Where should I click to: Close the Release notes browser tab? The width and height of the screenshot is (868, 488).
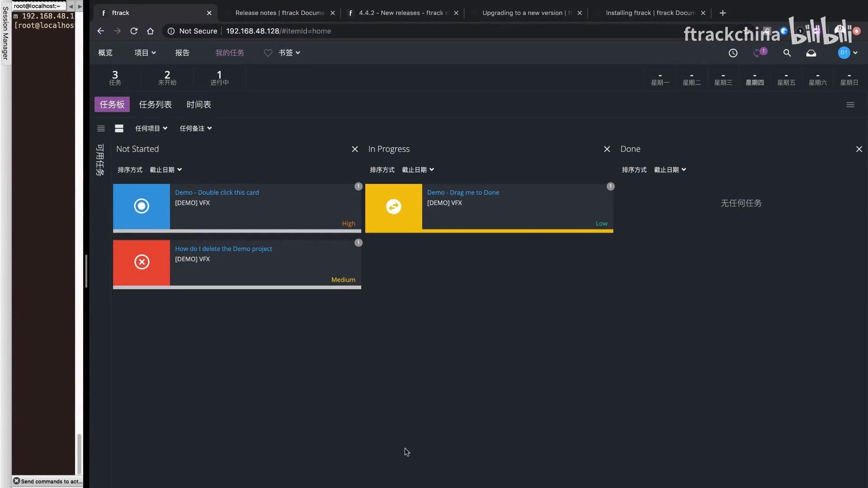pyautogui.click(x=333, y=13)
